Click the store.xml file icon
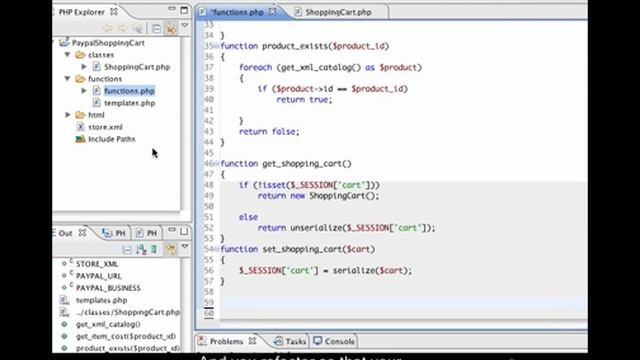 (80, 127)
